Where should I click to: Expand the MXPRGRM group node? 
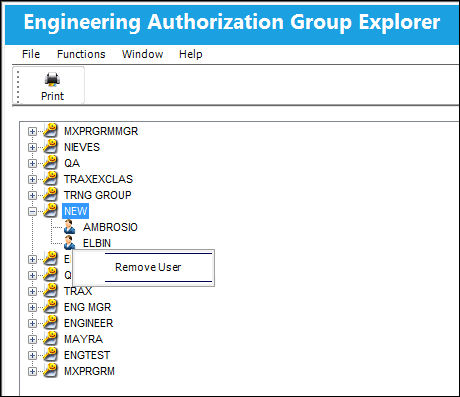(x=32, y=371)
